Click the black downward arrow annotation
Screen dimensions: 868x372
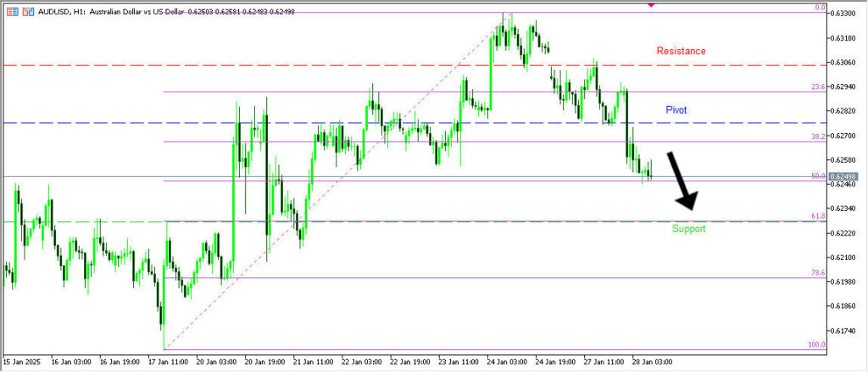(682, 180)
